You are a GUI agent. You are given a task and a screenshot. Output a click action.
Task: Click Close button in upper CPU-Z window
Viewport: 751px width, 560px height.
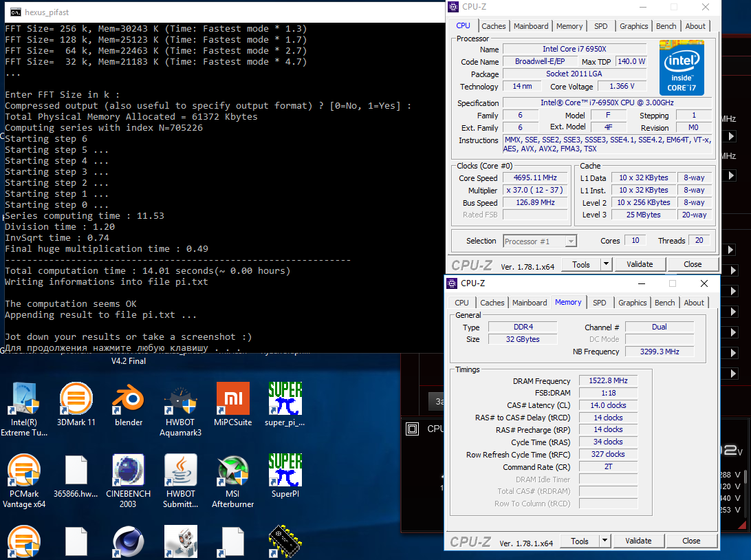pyautogui.click(x=693, y=264)
